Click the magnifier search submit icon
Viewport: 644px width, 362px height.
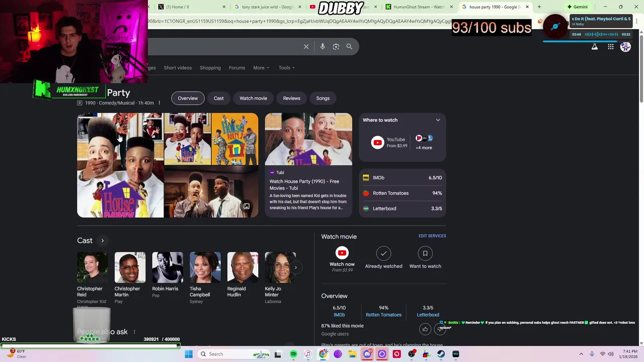tap(349, 47)
